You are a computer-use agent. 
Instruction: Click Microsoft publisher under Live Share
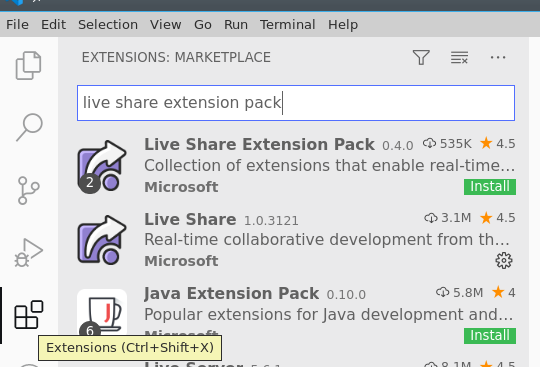(181, 261)
